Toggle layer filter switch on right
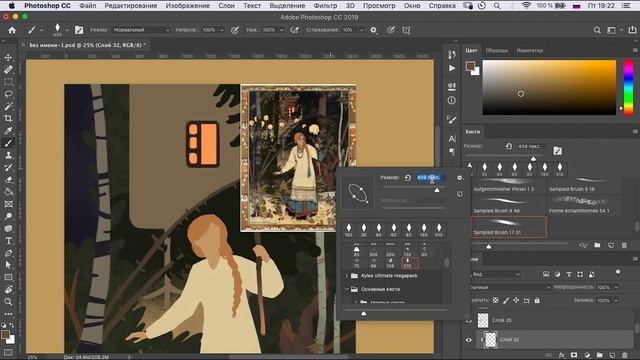 point(618,272)
